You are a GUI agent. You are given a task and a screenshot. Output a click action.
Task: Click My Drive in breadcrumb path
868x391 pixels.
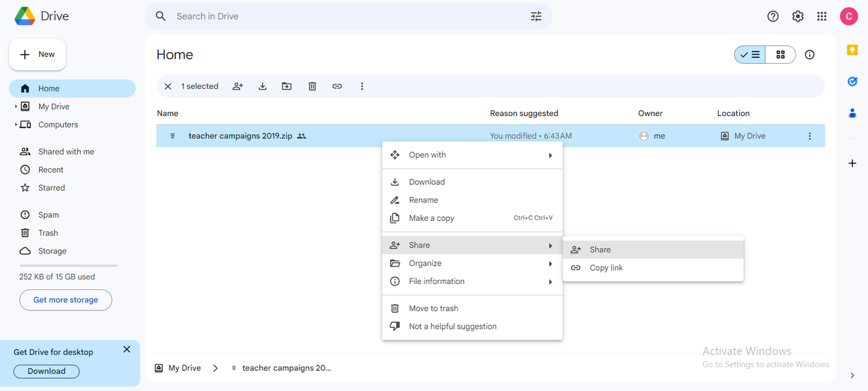point(178,368)
